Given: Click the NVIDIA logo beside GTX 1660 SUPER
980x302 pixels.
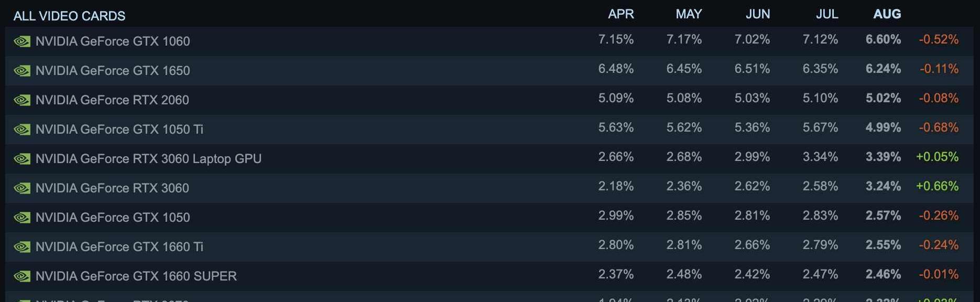Looking at the screenshot, I should 22,276.
